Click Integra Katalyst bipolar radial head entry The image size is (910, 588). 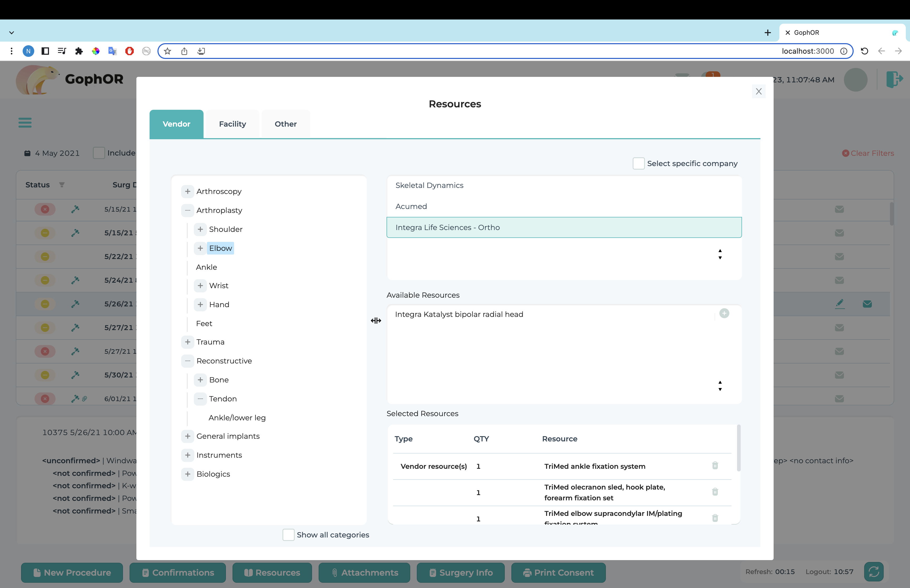(459, 314)
